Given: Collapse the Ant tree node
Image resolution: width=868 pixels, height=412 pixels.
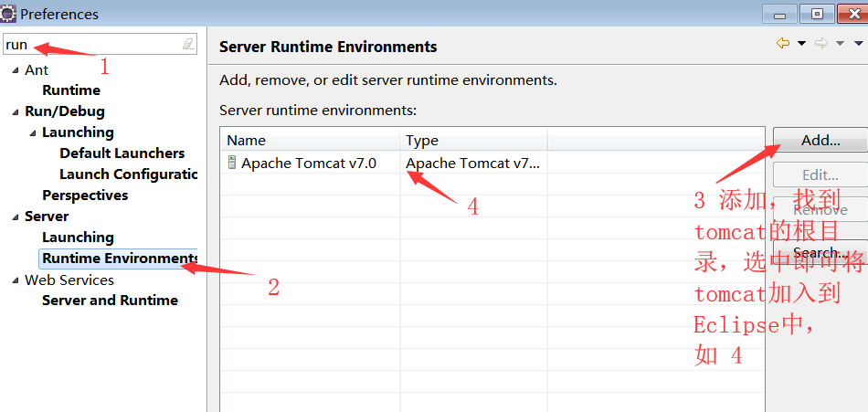Looking at the screenshot, I should pyautogui.click(x=16, y=70).
